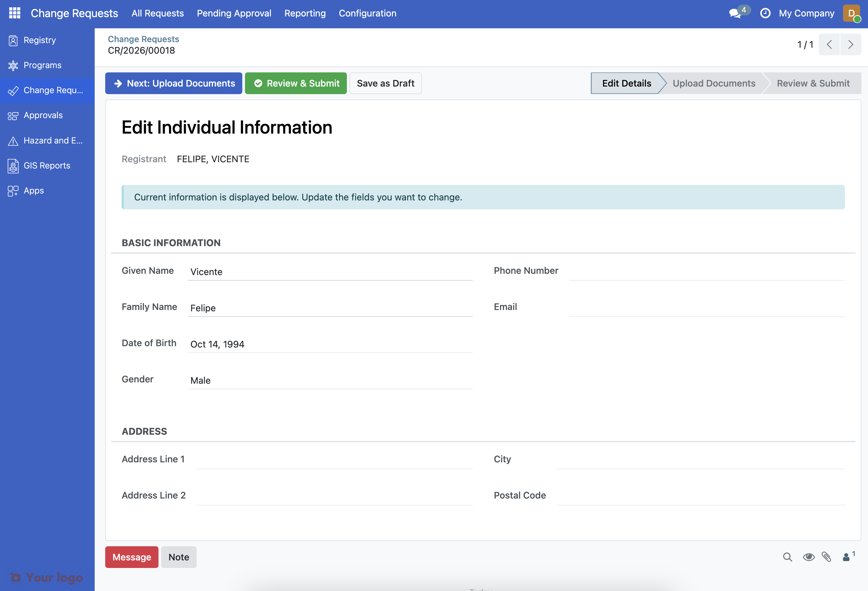
Task: Open Apps in sidebar
Action: [47, 191]
